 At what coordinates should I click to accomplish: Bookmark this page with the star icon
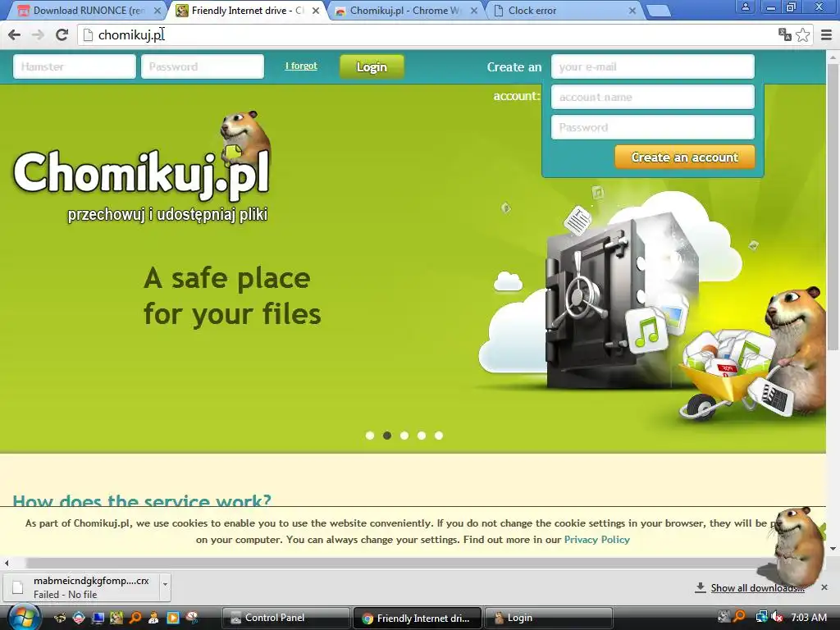pyautogui.click(x=803, y=34)
